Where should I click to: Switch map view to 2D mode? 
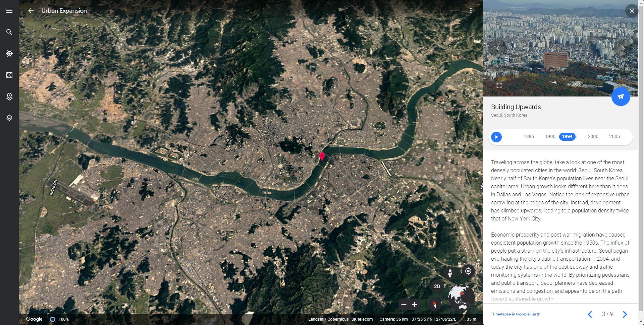point(437,286)
